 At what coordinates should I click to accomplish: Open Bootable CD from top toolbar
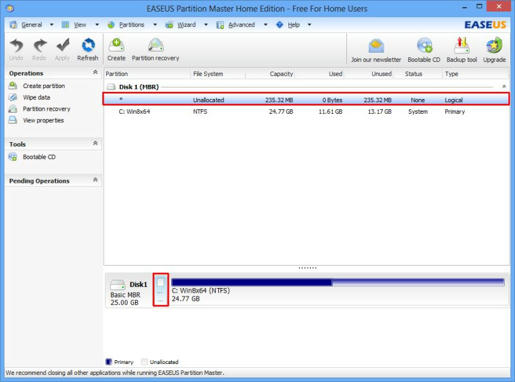click(x=424, y=46)
